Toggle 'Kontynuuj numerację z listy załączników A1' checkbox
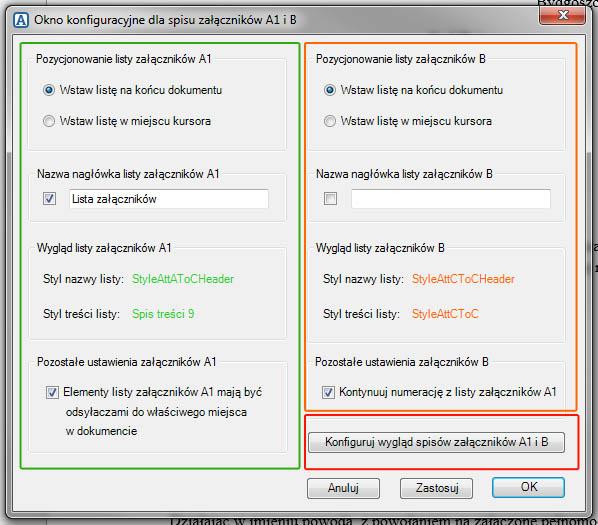598x525 pixels. coord(328,392)
